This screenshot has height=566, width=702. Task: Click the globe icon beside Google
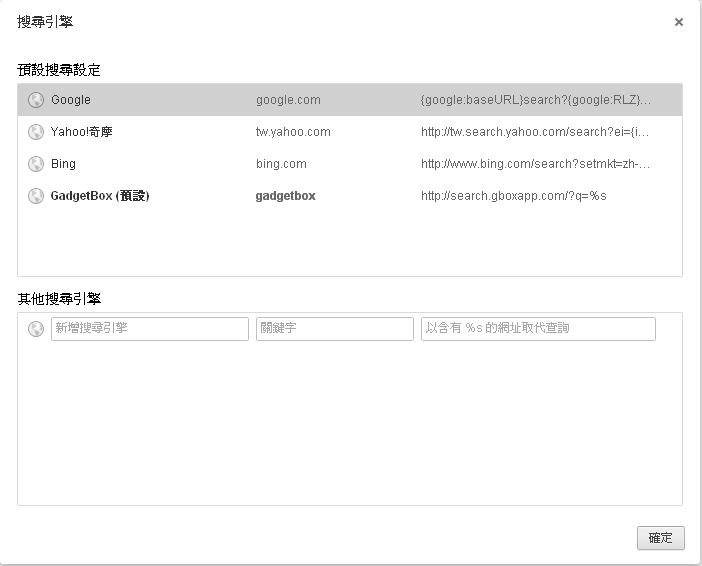(x=36, y=100)
